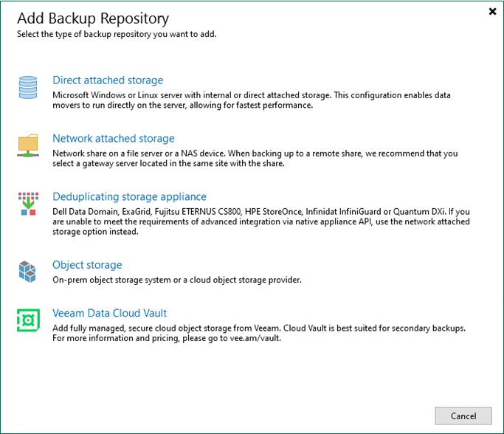Open the Veeam Data Cloud Vault link
Viewport: 504px width, 434px height.
point(110,313)
